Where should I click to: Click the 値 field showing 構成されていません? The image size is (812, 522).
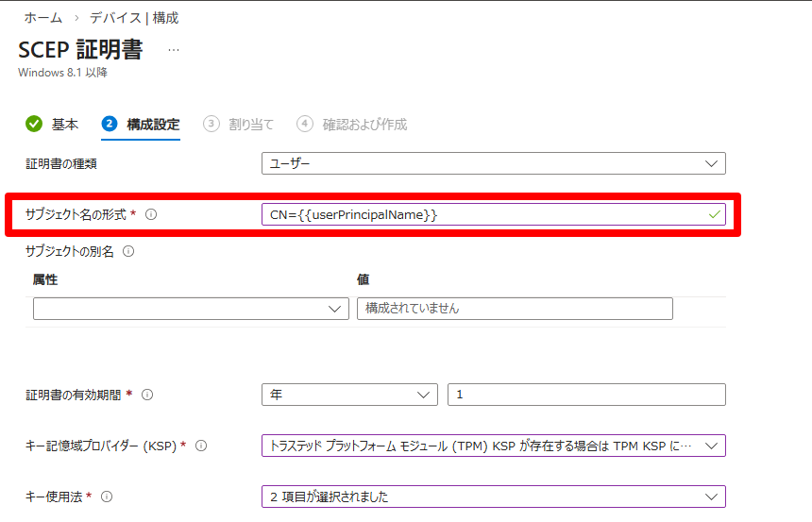click(x=515, y=309)
